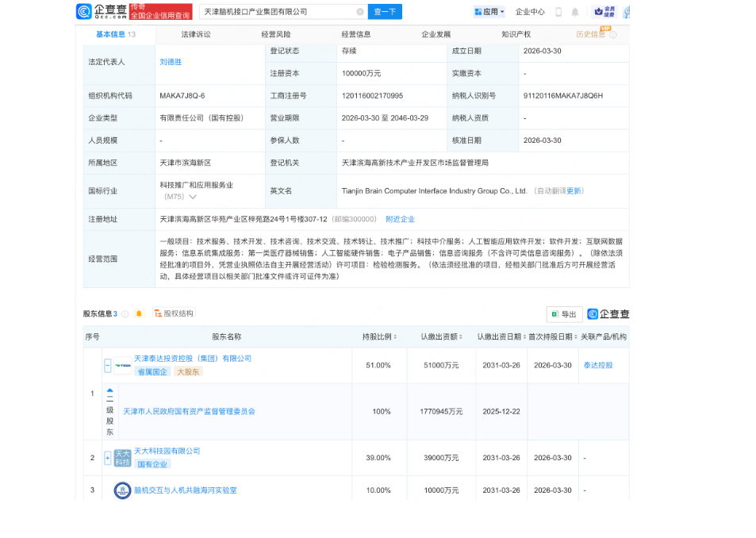Open the mobile phone app icon
Screen dimensions: 756x538
point(558,12)
